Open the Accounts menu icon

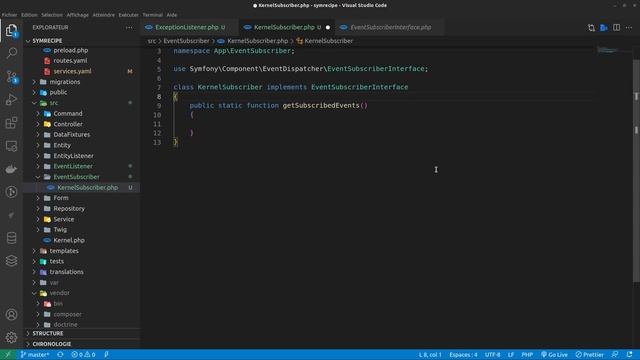[x=11, y=315]
